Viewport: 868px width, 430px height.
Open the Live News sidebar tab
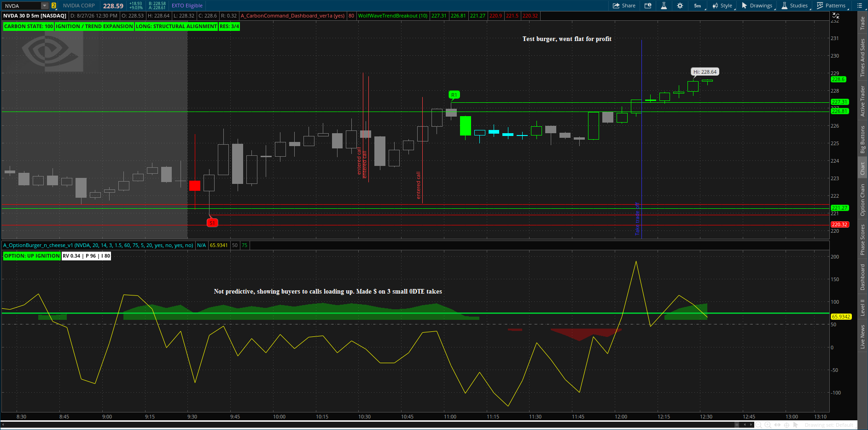coord(862,336)
